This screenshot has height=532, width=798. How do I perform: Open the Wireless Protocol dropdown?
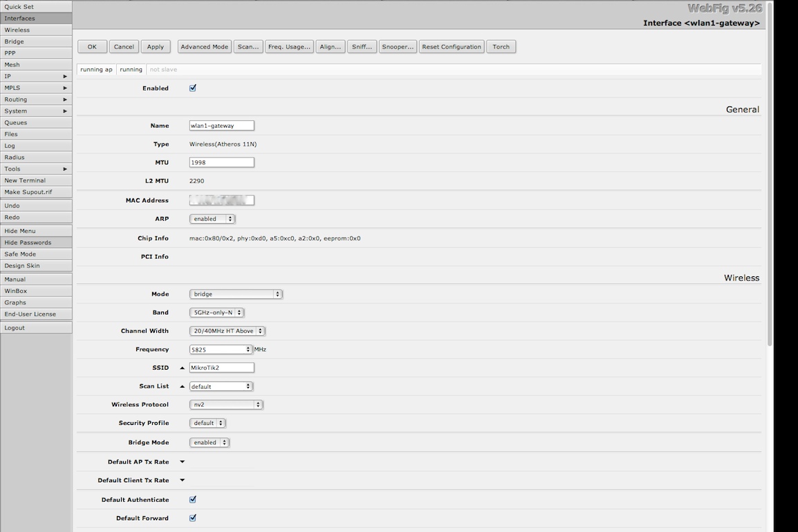226,405
